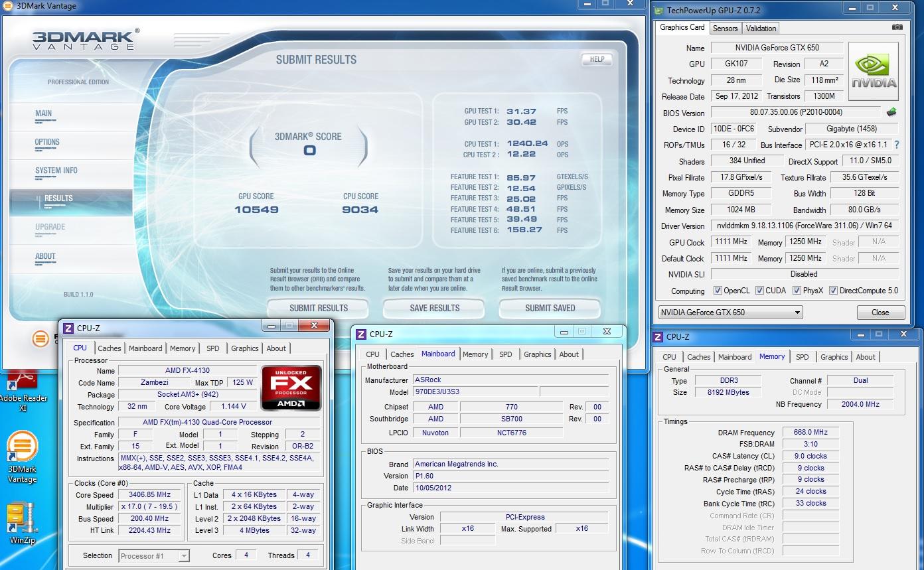Click the SUBMIT RESULTS button
The image size is (924, 570).
pyautogui.click(x=318, y=308)
